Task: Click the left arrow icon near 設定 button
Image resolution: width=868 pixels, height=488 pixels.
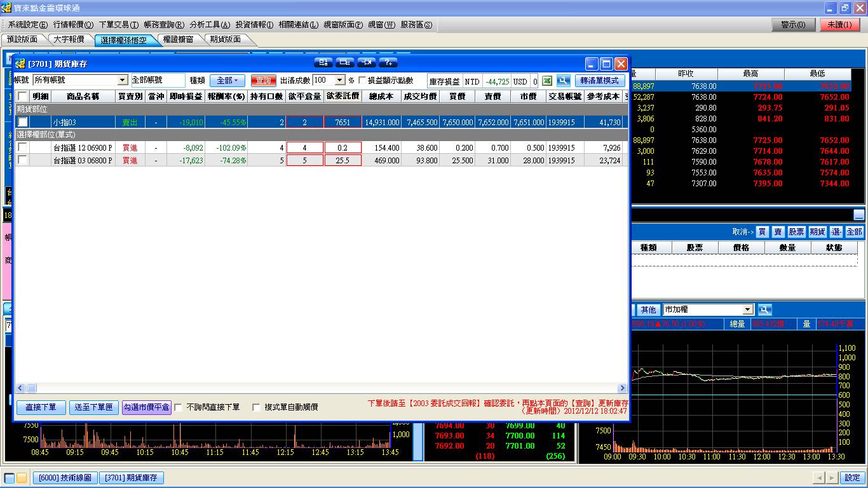Action: (x=819, y=478)
